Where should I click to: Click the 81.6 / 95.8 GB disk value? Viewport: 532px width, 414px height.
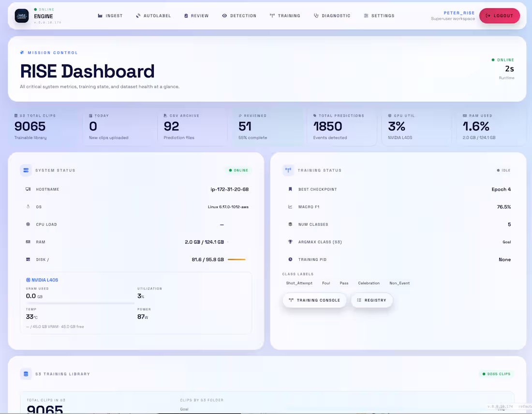click(207, 260)
